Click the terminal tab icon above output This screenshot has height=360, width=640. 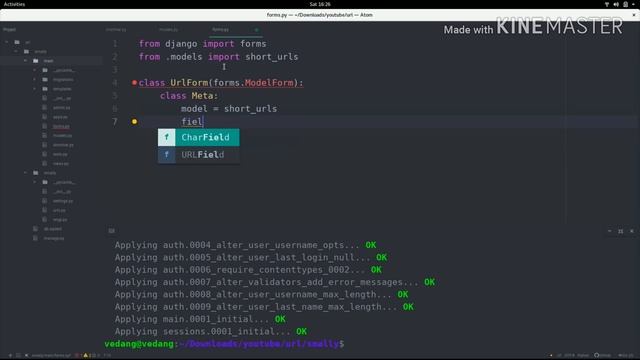coord(111,231)
